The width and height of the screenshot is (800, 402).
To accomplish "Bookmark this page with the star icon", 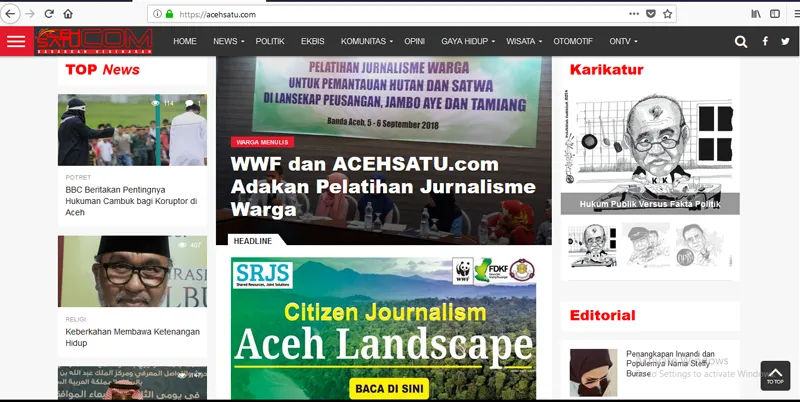I will pyautogui.click(x=667, y=14).
